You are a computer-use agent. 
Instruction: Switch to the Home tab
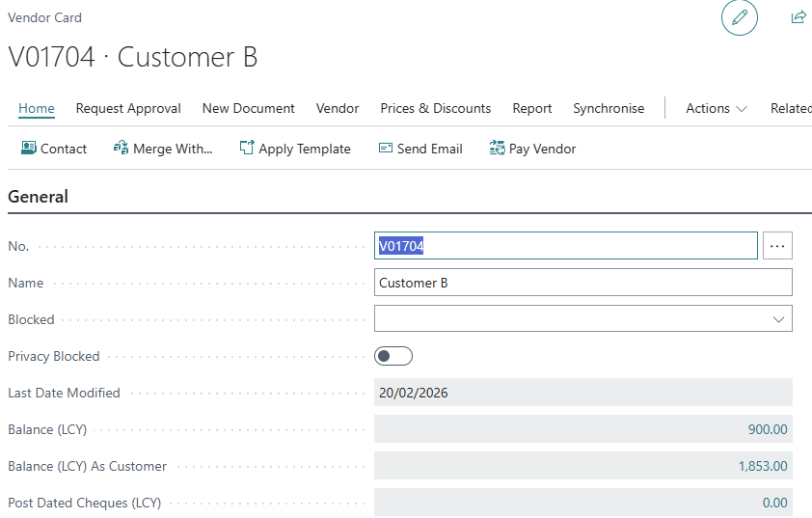(37, 109)
